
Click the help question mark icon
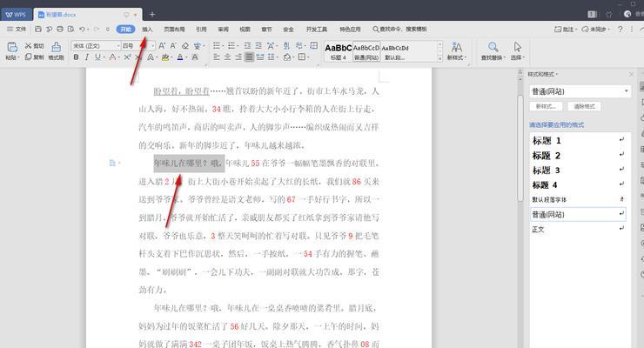click(621, 29)
